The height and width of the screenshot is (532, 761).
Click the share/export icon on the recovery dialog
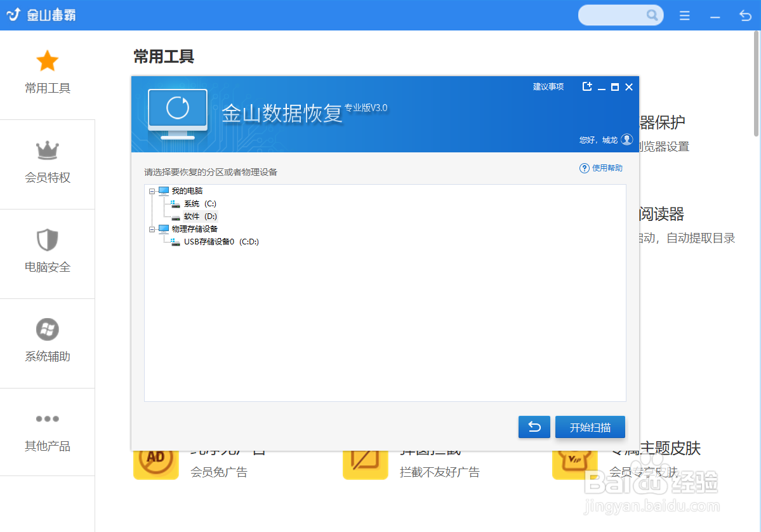pyautogui.click(x=586, y=86)
